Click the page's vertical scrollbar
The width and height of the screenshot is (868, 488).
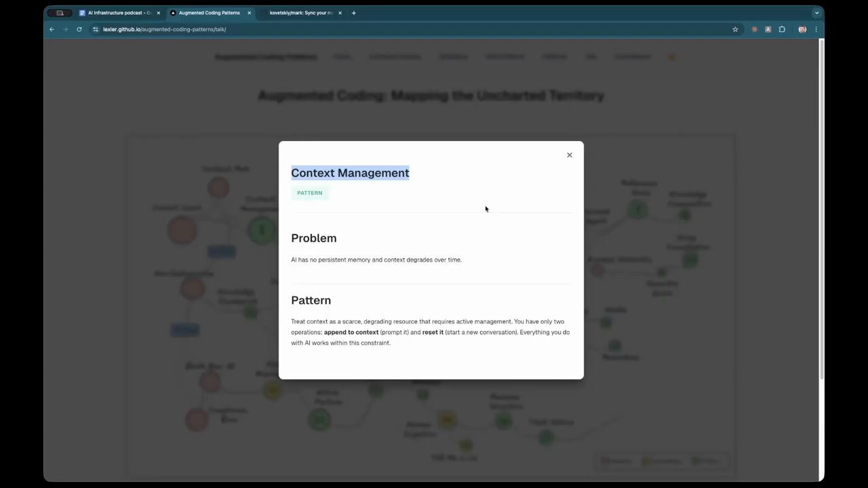tap(822, 203)
